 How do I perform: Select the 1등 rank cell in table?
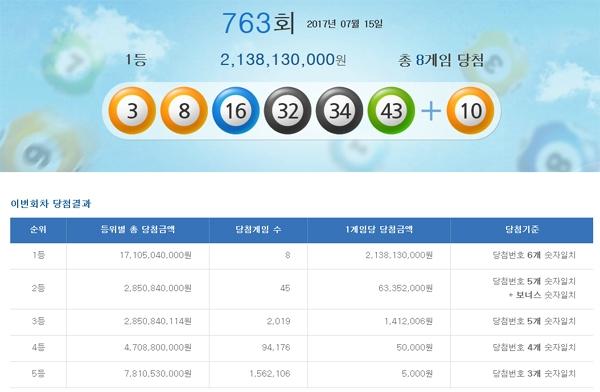(x=38, y=255)
